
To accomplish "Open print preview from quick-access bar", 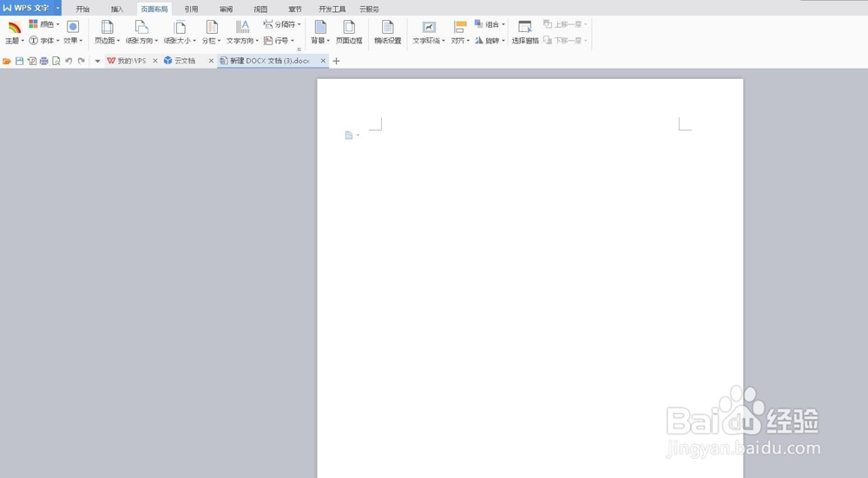I will point(56,61).
